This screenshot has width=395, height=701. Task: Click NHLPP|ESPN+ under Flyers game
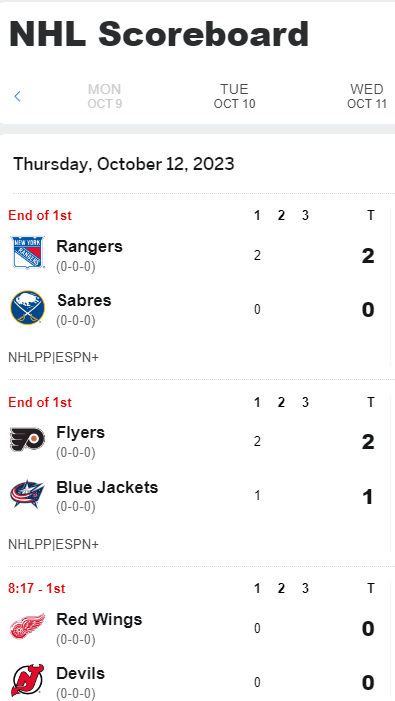point(54,545)
